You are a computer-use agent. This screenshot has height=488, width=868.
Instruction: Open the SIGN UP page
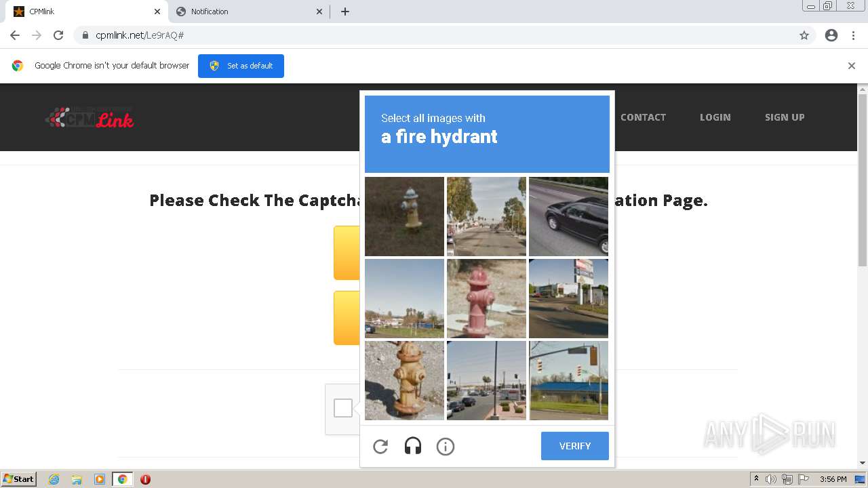tap(785, 117)
